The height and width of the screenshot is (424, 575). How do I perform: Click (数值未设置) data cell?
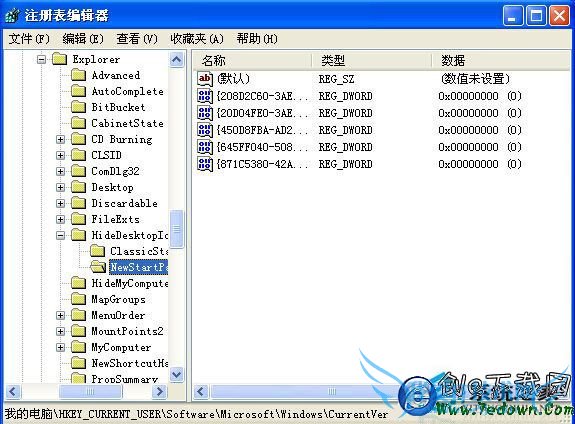coord(475,79)
